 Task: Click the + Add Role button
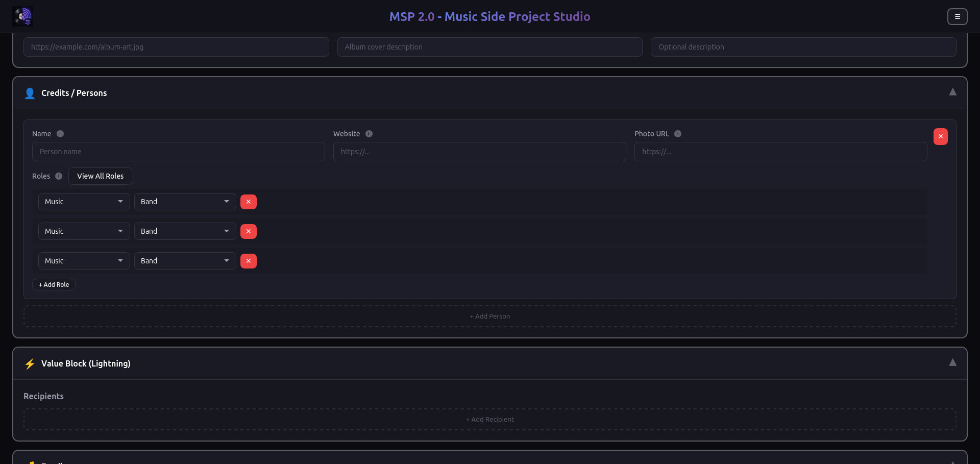[54, 285]
